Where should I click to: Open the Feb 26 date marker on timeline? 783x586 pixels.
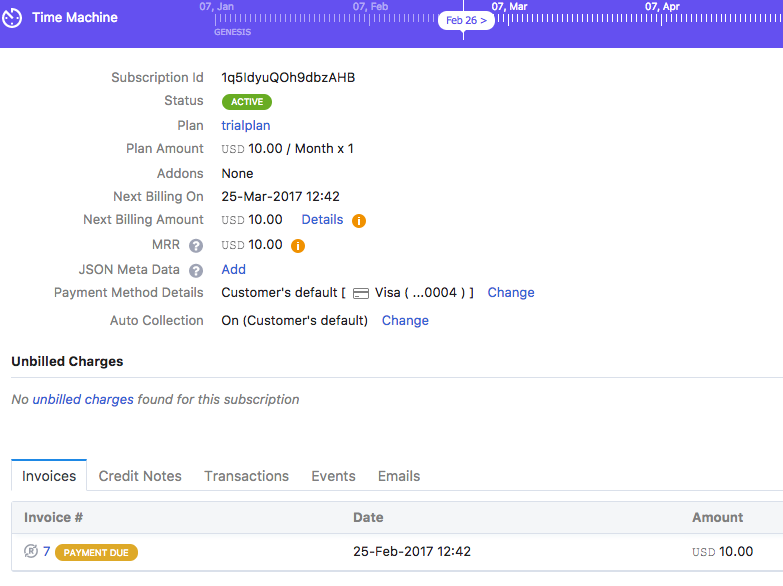coord(466,20)
